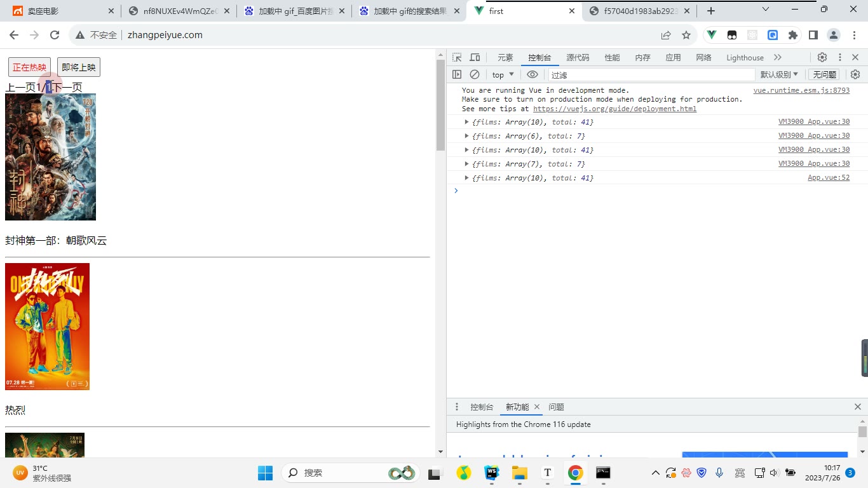Go back with browser back arrow
This screenshot has height=488, width=868.
14,35
